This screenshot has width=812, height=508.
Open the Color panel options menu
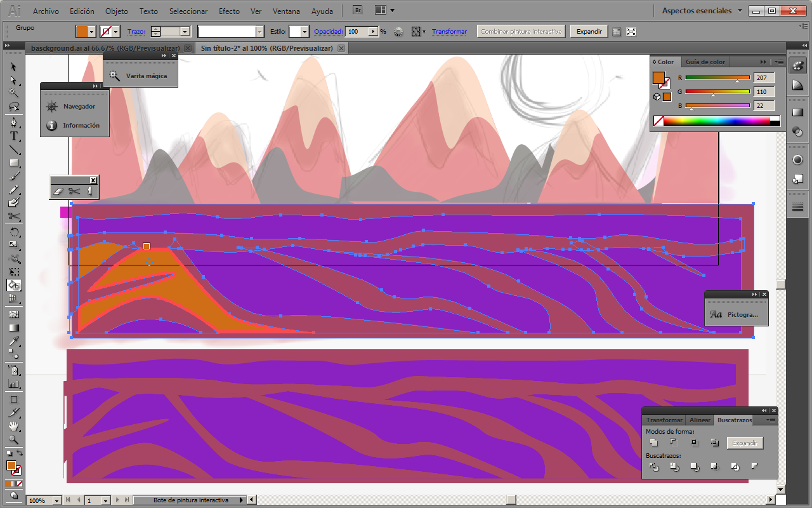click(780, 62)
